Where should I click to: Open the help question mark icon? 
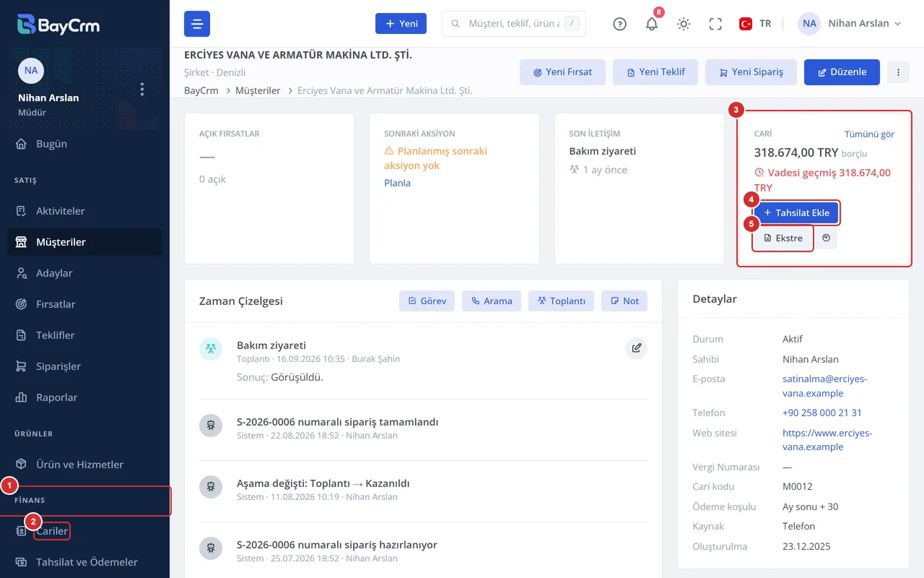[x=619, y=24]
